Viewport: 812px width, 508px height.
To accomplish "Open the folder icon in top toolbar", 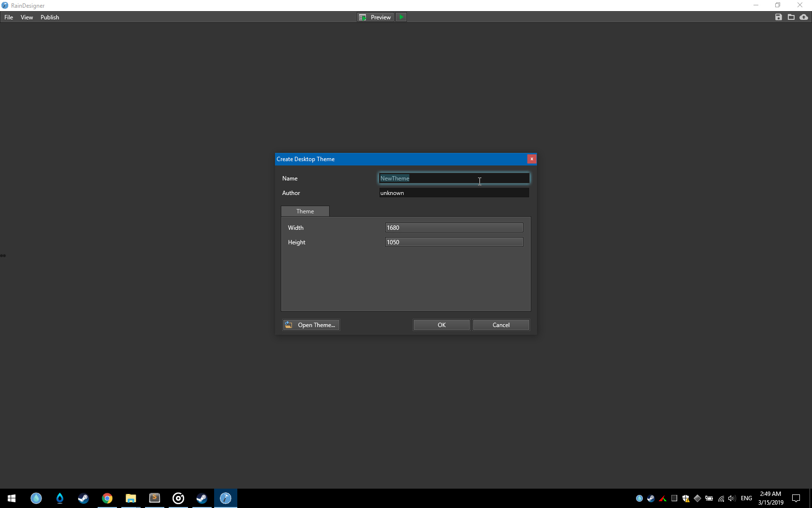I will 791,17.
